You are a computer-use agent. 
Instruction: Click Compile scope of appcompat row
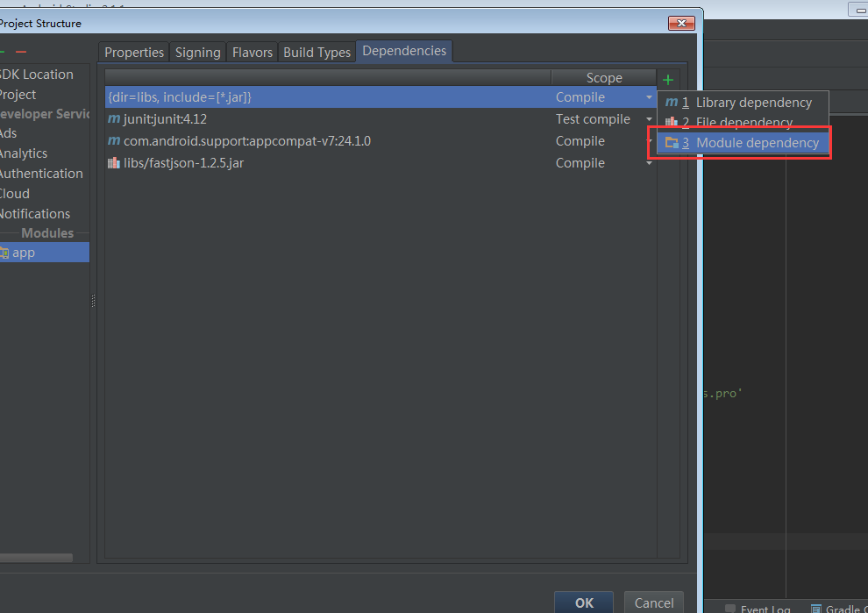(x=580, y=141)
